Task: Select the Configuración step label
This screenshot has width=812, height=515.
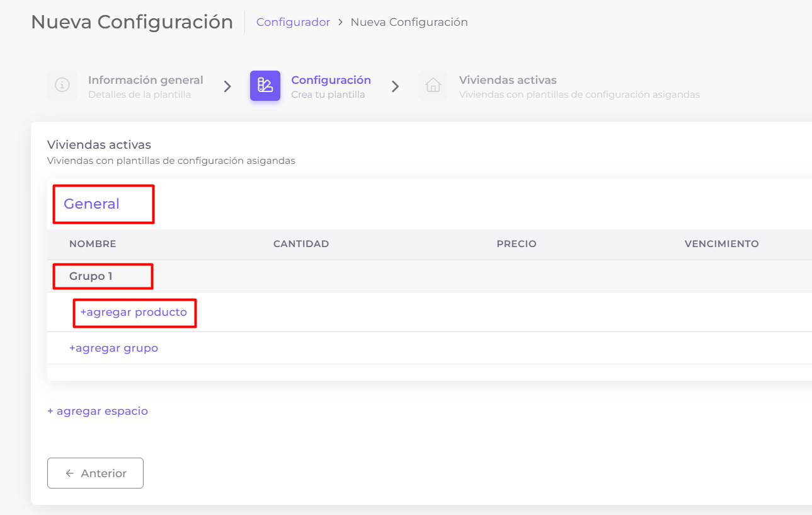Action: (331, 81)
